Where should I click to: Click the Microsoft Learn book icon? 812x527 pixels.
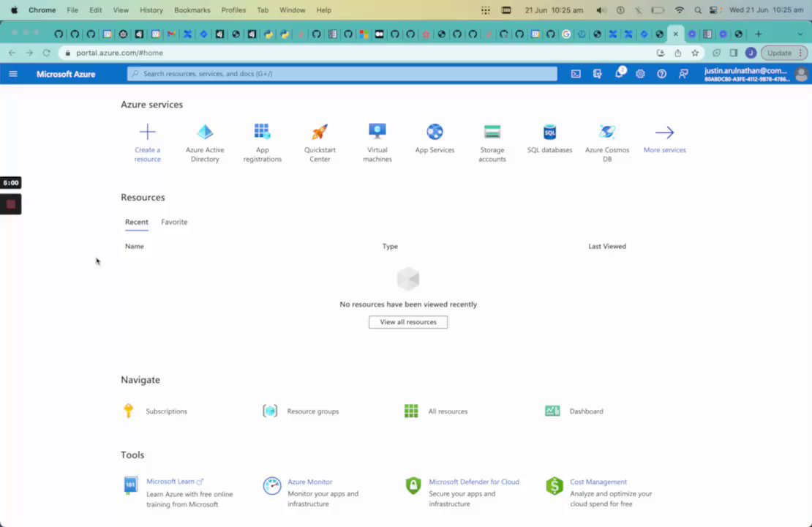click(130, 485)
